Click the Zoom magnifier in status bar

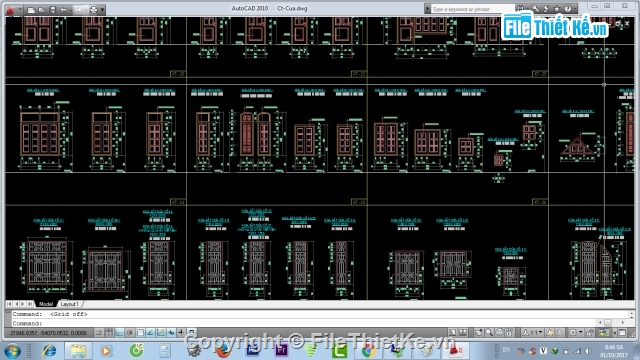pos(489,333)
